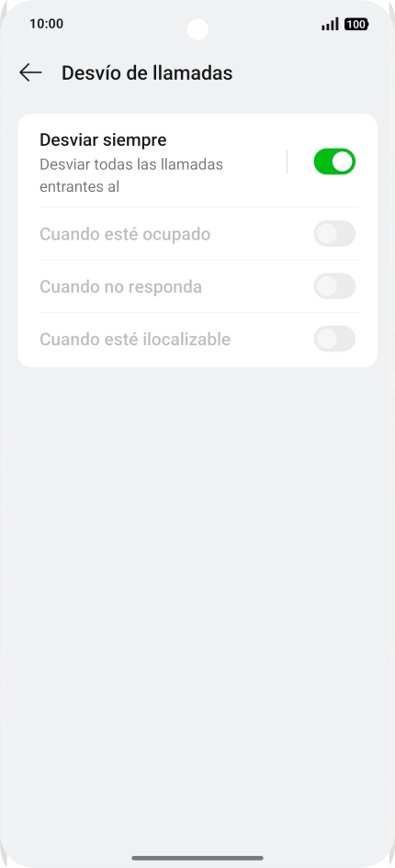Screen dimensions: 395x868
Task: Toggle Cuando no responda switch
Action: (x=334, y=286)
